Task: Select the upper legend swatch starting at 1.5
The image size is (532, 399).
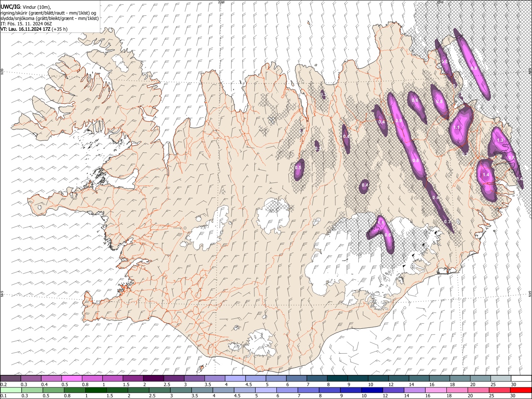Action: pyautogui.click(x=133, y=379)
